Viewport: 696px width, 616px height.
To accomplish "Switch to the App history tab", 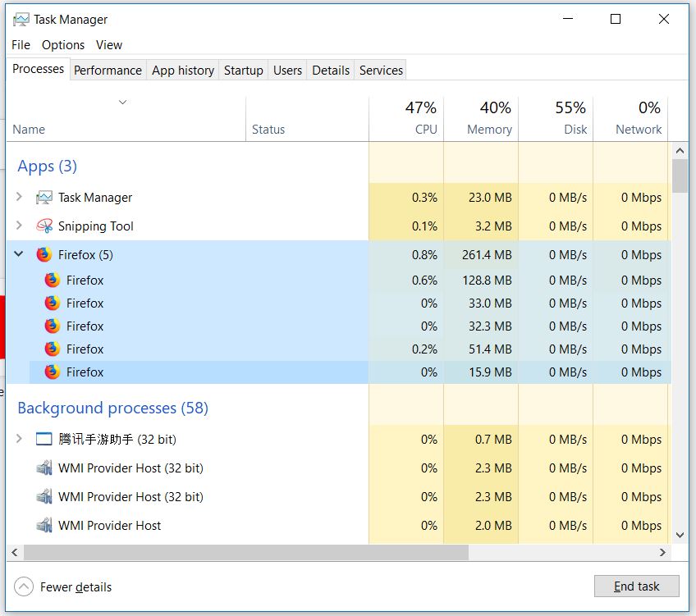I will [183, 70].
